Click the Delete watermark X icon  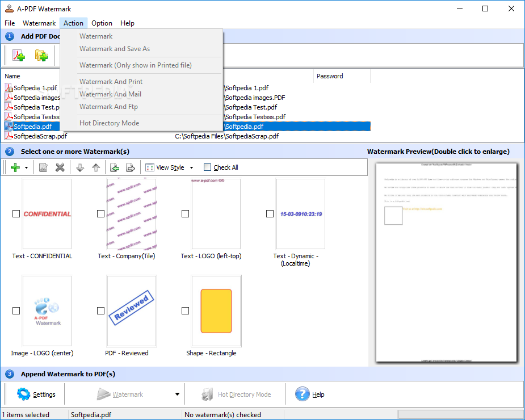(60, 167)
